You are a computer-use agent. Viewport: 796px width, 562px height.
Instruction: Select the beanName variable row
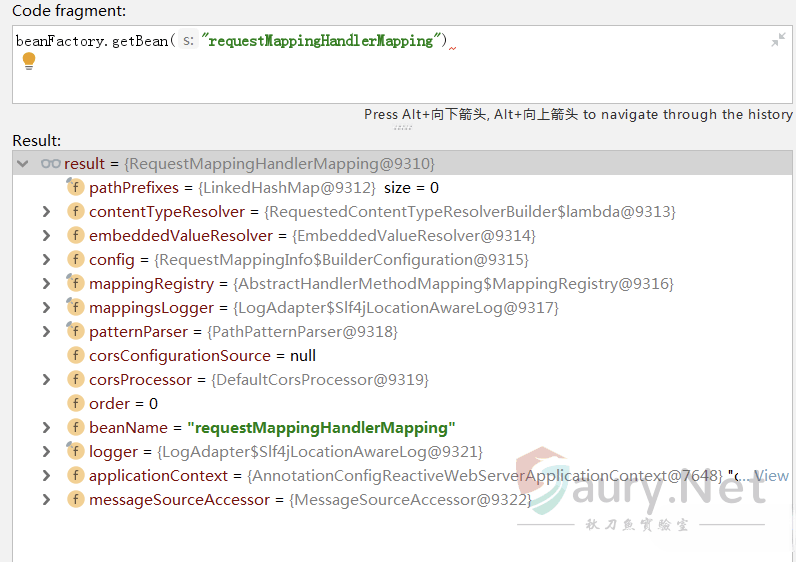point(270,427)
